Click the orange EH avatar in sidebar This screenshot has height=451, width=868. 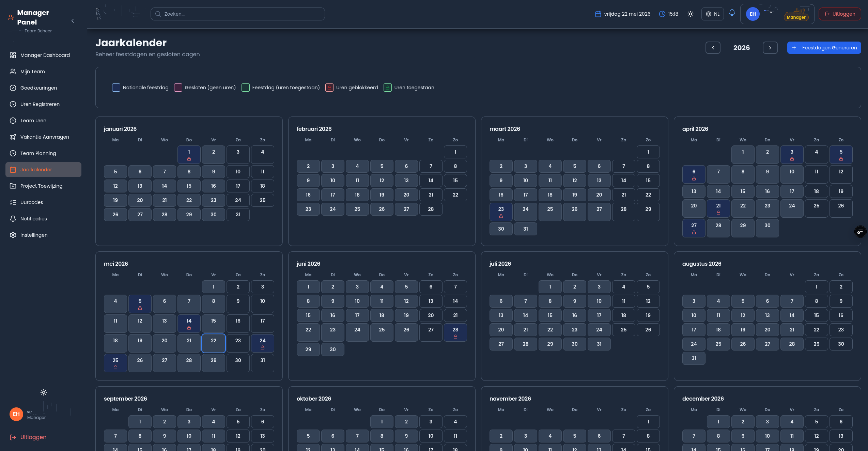pyautogui.click(x=16, y=414)
